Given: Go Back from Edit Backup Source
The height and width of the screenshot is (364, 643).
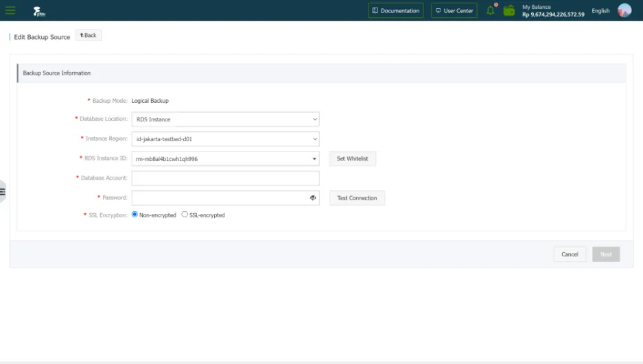Looking at the screenshot, I should (88, 35).
